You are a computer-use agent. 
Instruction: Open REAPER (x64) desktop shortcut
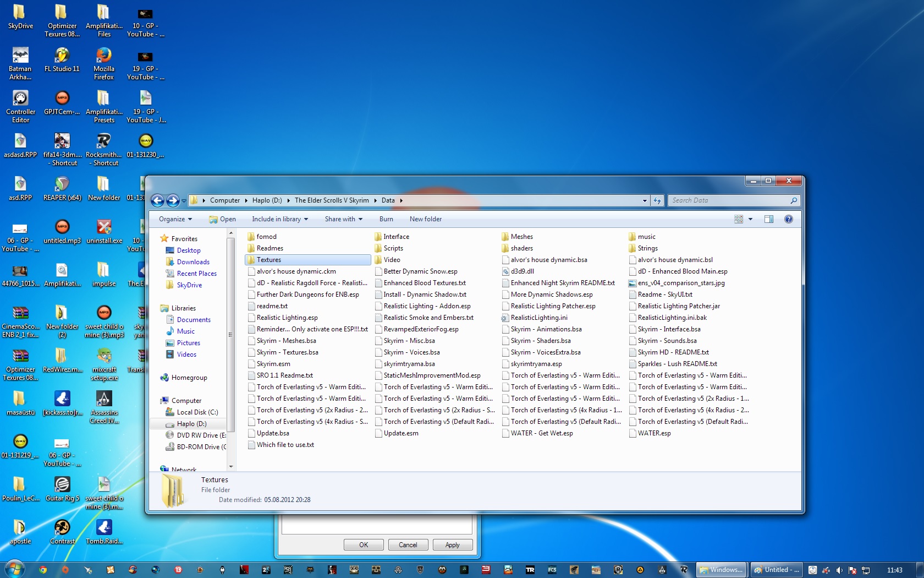[x=62, y=188]
